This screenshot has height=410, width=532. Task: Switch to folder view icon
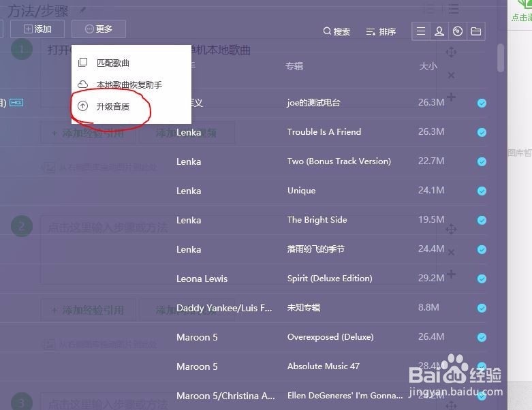pos(476,31)
